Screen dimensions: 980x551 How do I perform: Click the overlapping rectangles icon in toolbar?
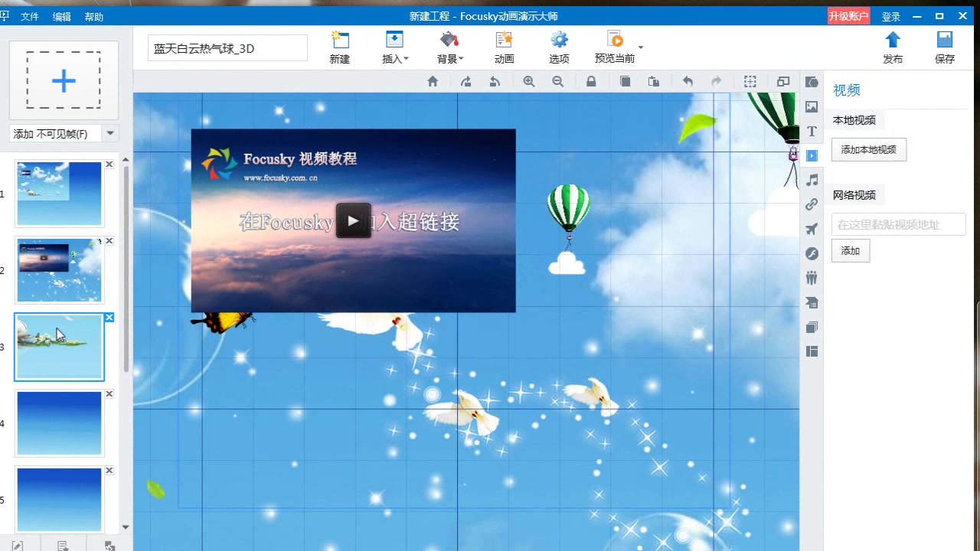(x=783, y=82)
